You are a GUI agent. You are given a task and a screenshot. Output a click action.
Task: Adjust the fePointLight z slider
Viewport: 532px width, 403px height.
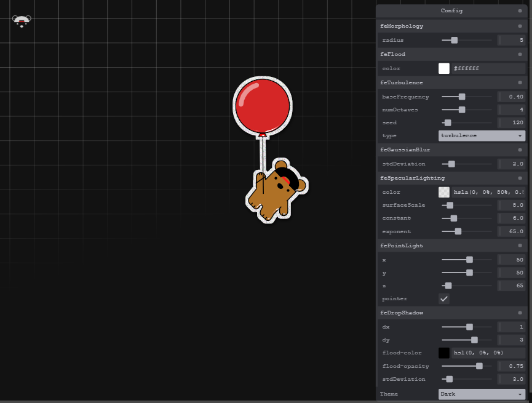(x=467, y=285)
